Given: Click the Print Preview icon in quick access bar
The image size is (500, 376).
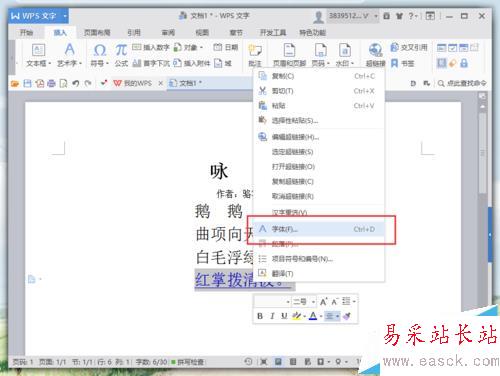Looking at the screenshot, I should (x=63, y=83).
